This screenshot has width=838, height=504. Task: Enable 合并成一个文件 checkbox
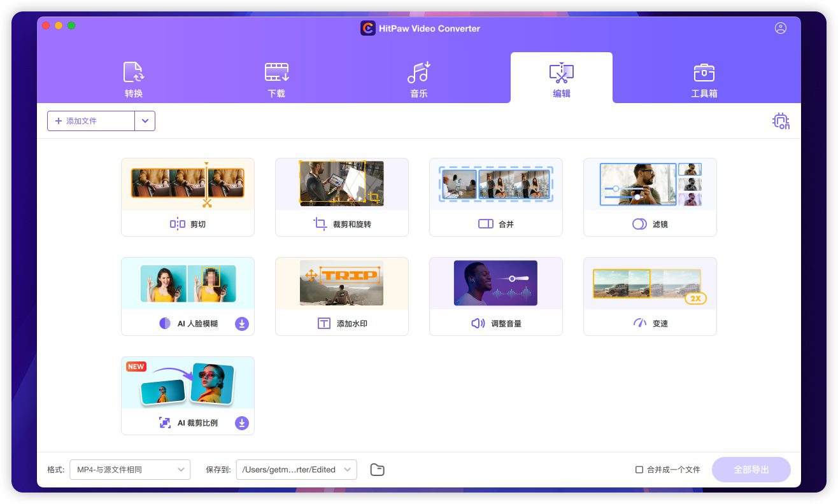639,470
